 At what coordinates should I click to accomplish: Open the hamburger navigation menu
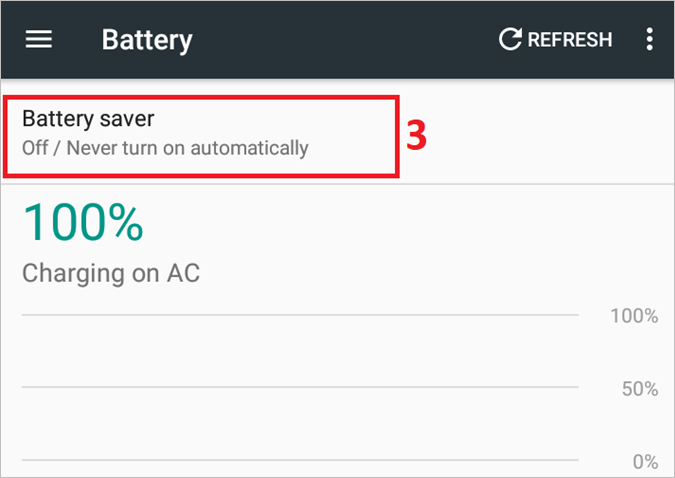(x=39, y=40)
